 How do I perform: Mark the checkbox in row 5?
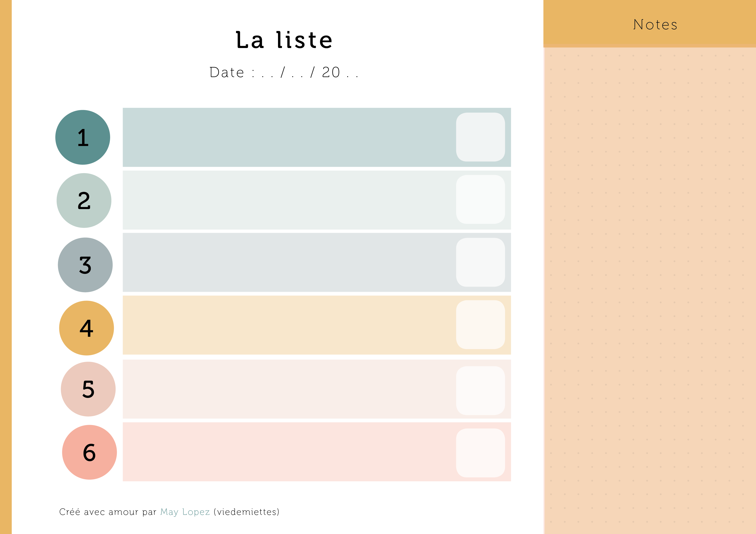pos(480,391)
